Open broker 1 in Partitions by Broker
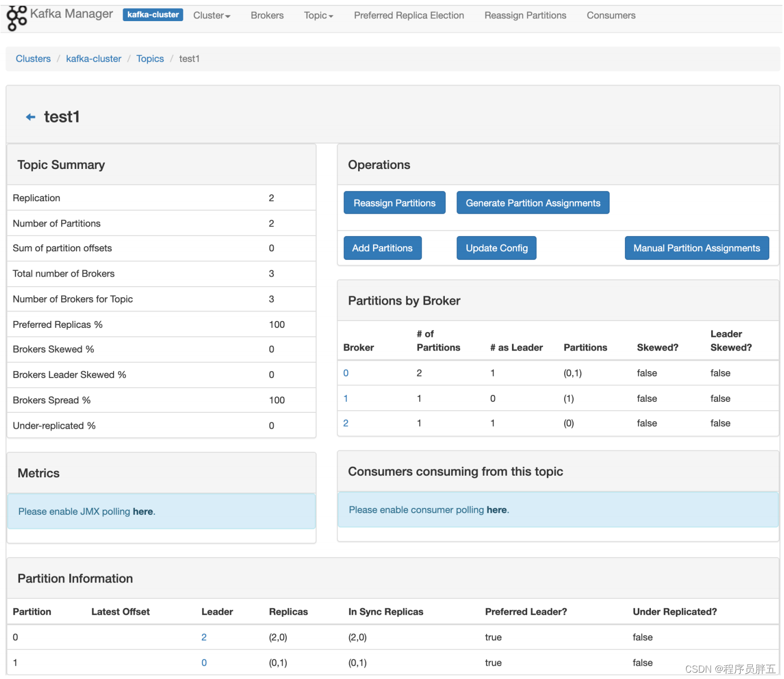784x679 pixels. 346,399
